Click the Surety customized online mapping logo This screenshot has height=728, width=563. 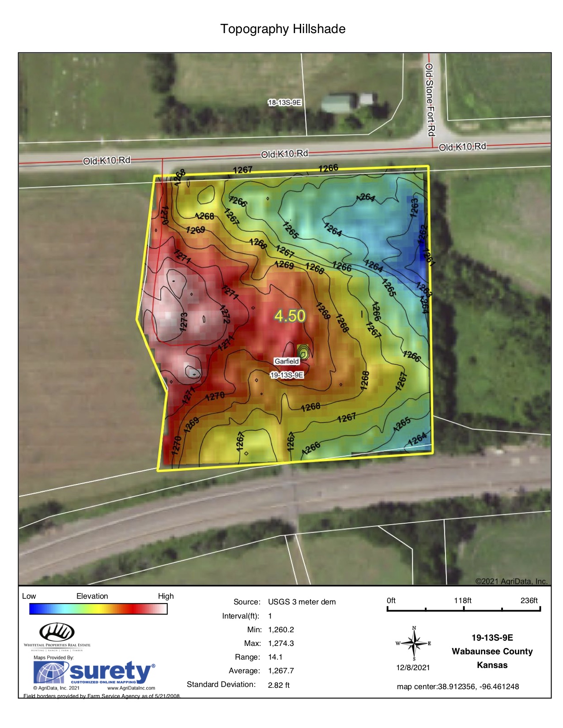[94, 673]
